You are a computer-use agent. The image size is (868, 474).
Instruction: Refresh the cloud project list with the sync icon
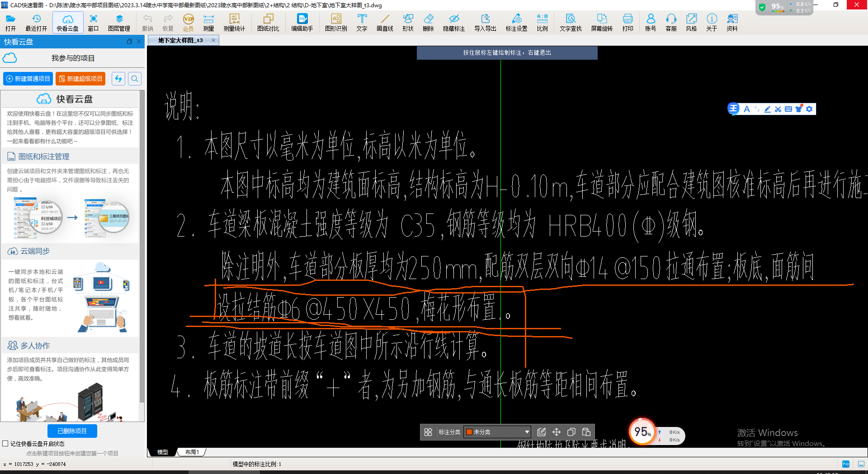click(118, 79)
